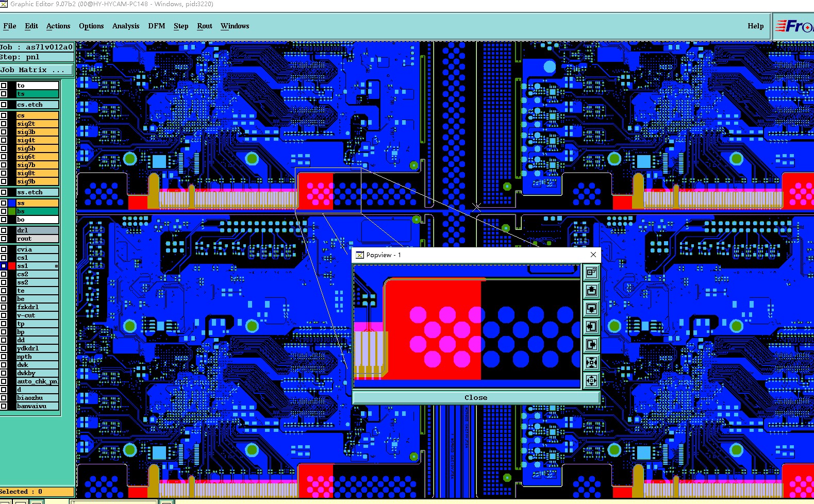Viewport: 814px width, 504px height.
Task: Select layer name banwaiwu in layer list
Action: click(x=37, y=406)
